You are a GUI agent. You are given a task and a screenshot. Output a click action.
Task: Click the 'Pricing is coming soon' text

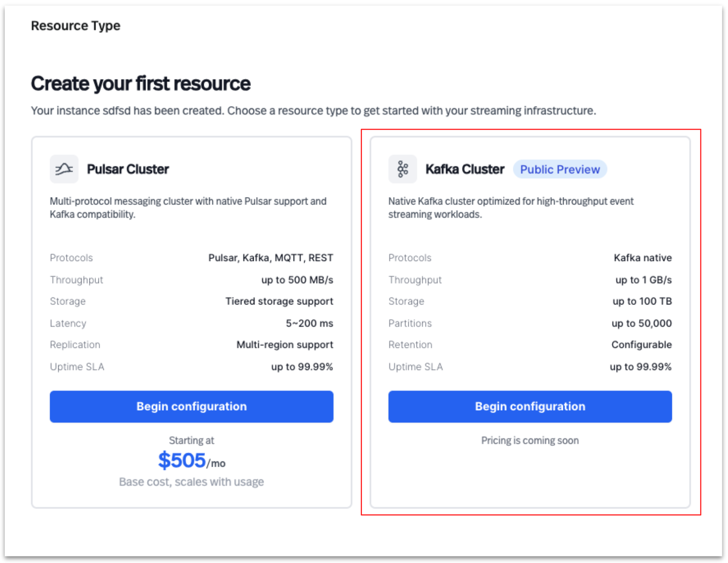[530, 441]
